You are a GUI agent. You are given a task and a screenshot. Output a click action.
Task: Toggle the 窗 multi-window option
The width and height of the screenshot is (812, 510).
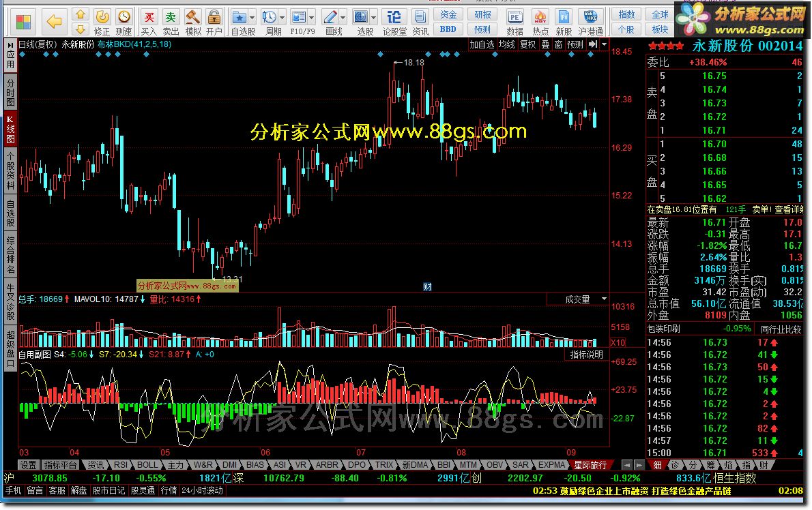point(558,44)
